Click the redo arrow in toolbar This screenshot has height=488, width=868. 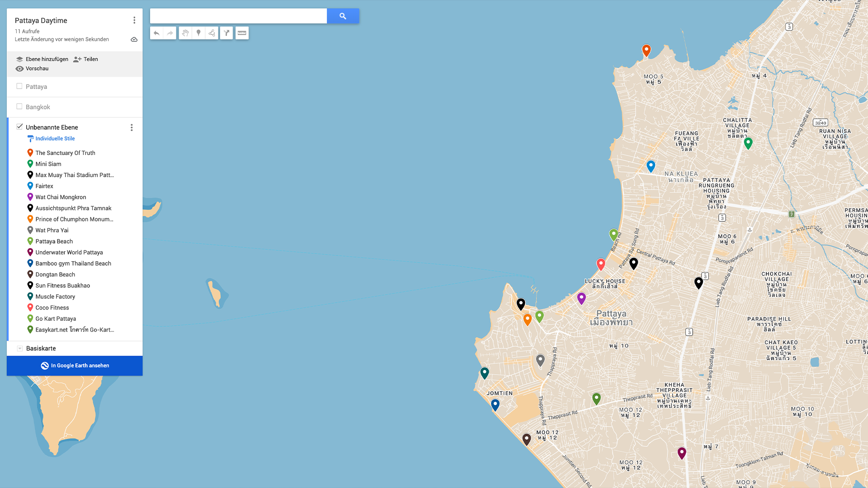tap(170, 33)
